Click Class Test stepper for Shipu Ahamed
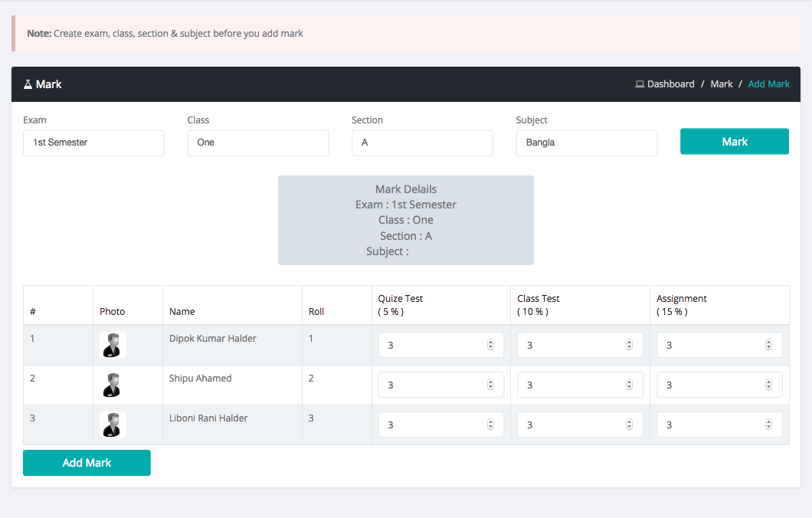Screen dimensions: 812x518 pos(630,385)
